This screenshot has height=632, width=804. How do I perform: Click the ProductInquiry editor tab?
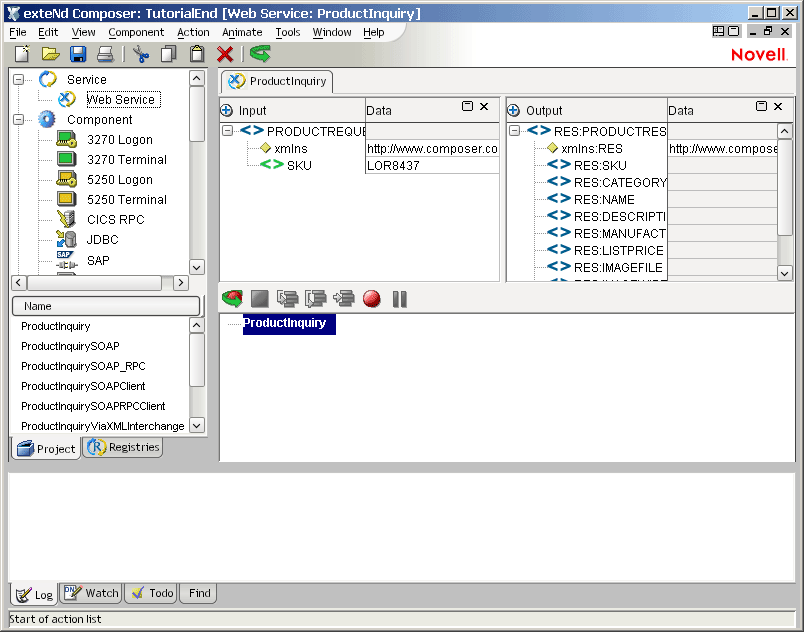pos(277,81)
